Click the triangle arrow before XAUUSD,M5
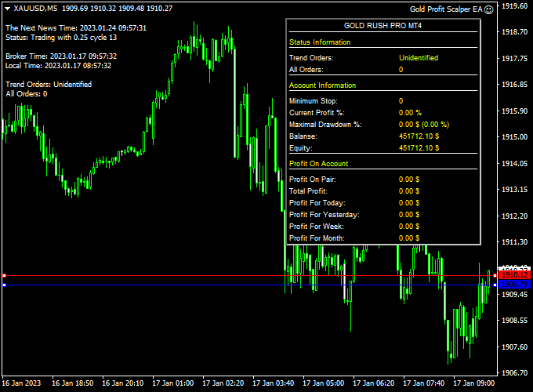 (8, 9)
